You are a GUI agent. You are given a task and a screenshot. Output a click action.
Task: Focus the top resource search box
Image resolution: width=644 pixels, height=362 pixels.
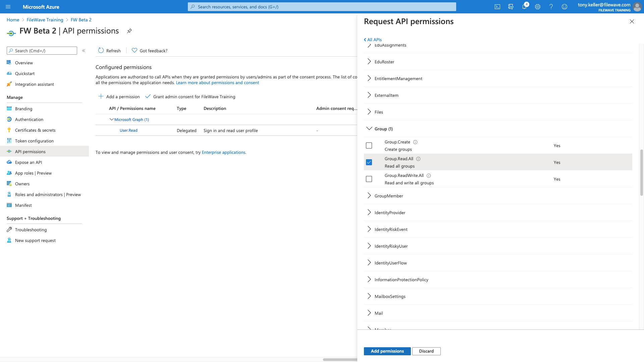point(322,7)
